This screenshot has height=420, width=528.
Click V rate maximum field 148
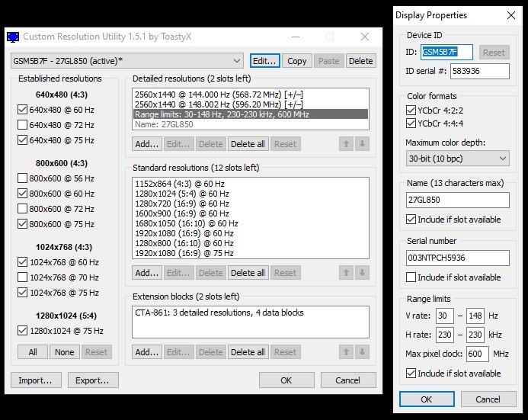(x=475, y=316)
